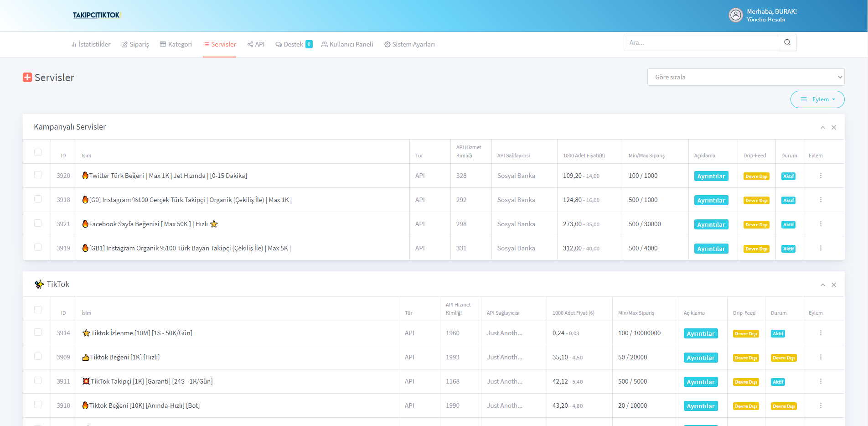Viewport: 868px width, 426px height.
Task: Tick the checkbox for service 3911
Action: [x=38, y=380]
